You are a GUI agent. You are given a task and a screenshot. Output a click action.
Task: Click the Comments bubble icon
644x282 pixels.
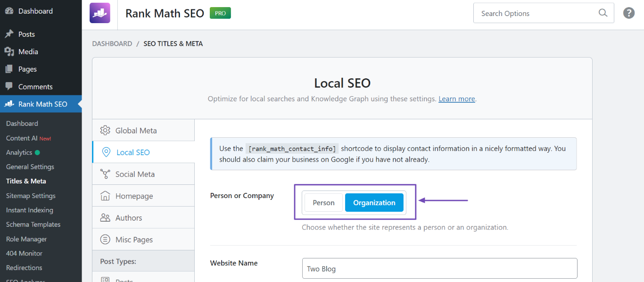(x=9, y=86)
